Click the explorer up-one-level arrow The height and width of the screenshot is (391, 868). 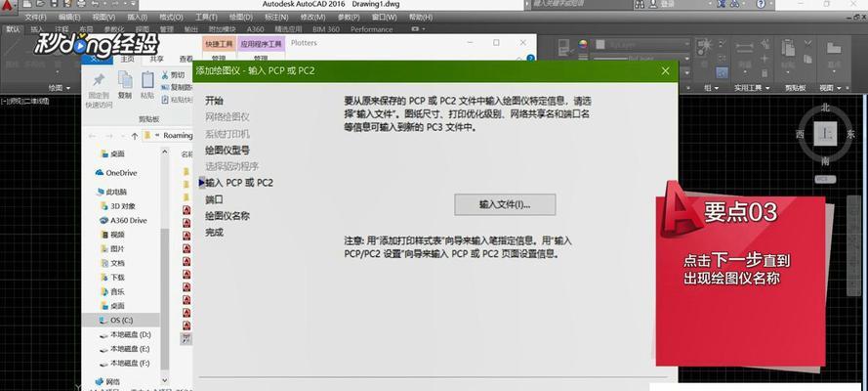tap(135, 135)
